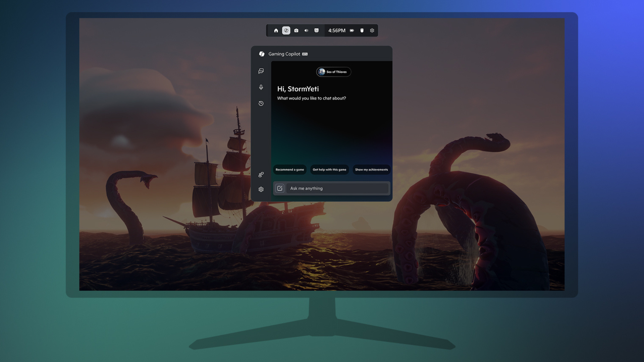Screen dimensions: 644x362
Task: Open the Audio widget
Action: point(306,30)
